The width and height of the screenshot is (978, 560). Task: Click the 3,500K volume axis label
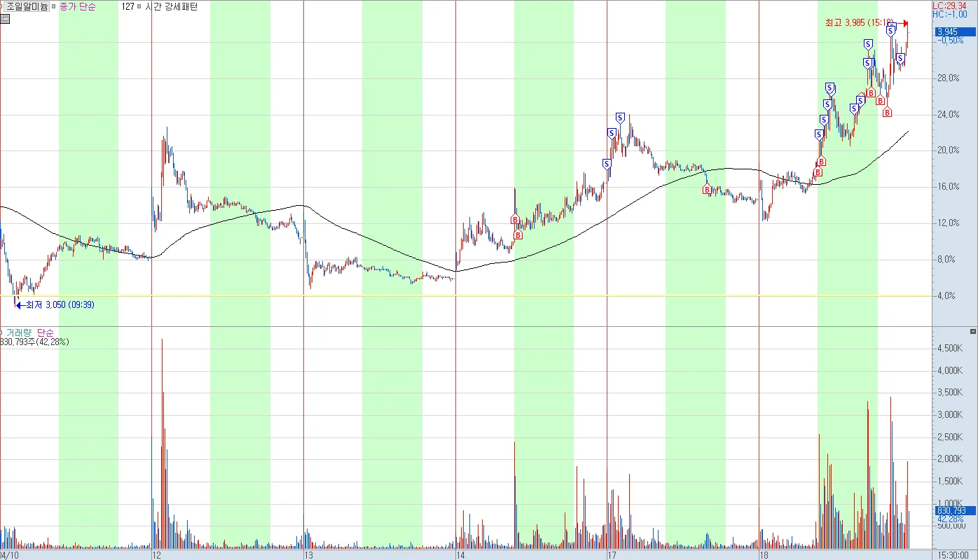click(x=949, y=392)
